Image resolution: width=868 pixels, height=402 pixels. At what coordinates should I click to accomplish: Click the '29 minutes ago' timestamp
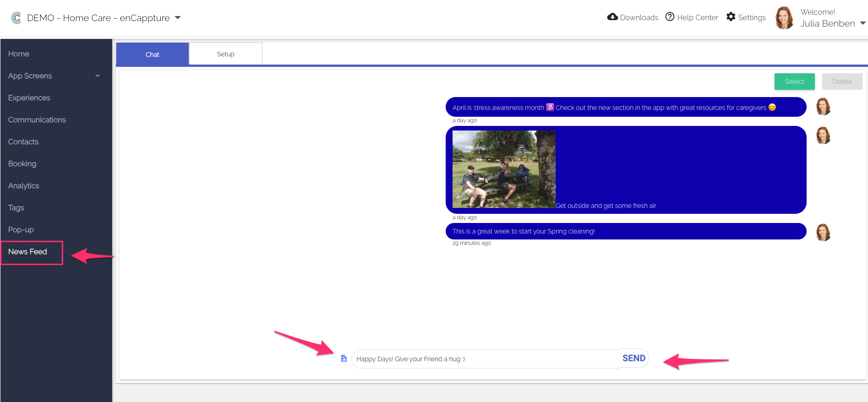[472, 243]
